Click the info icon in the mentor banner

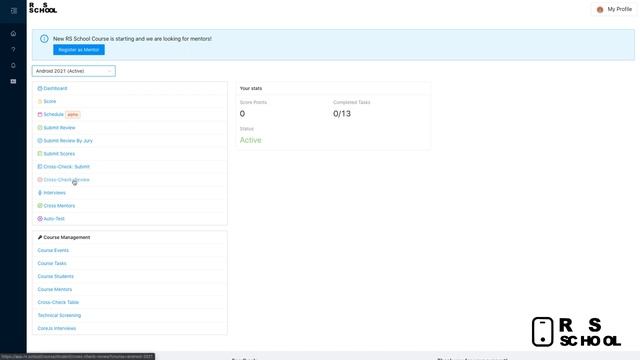tap(44, 39)
